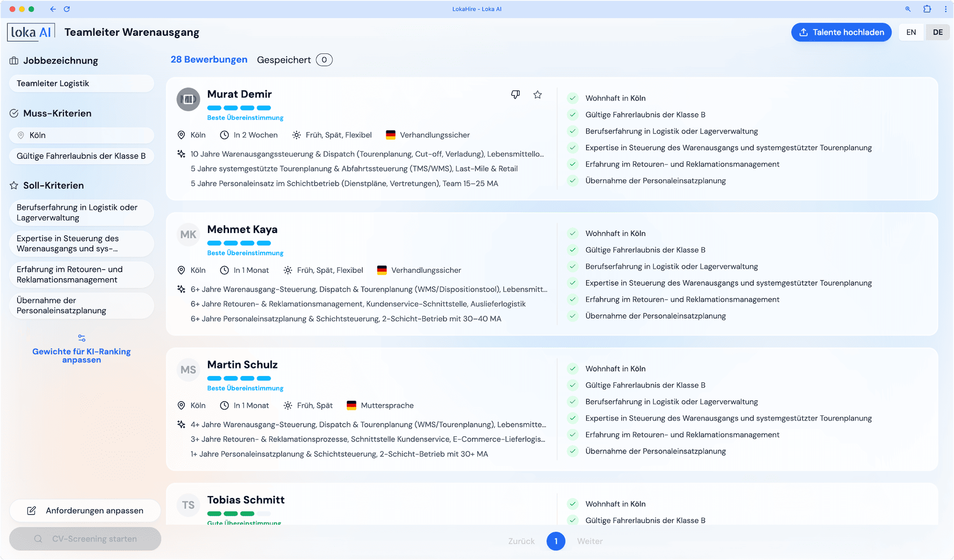
Task: Switch interface language to EN
Action: [911, 32]
